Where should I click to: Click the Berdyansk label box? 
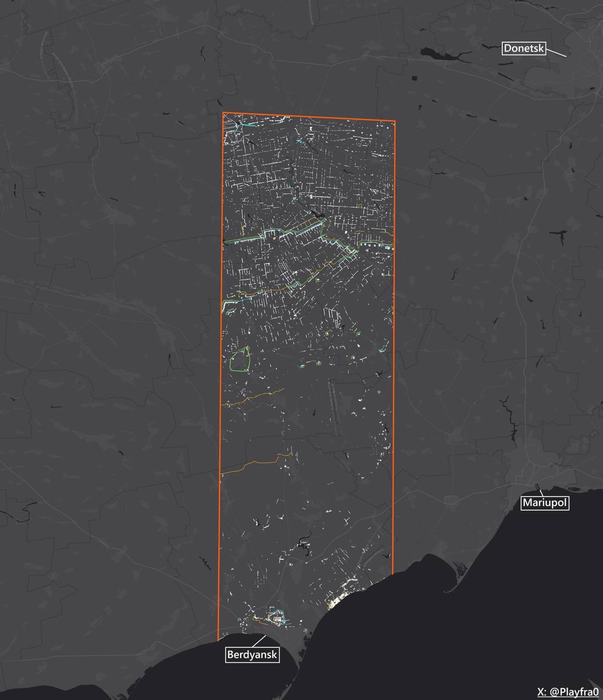point(252,655)
